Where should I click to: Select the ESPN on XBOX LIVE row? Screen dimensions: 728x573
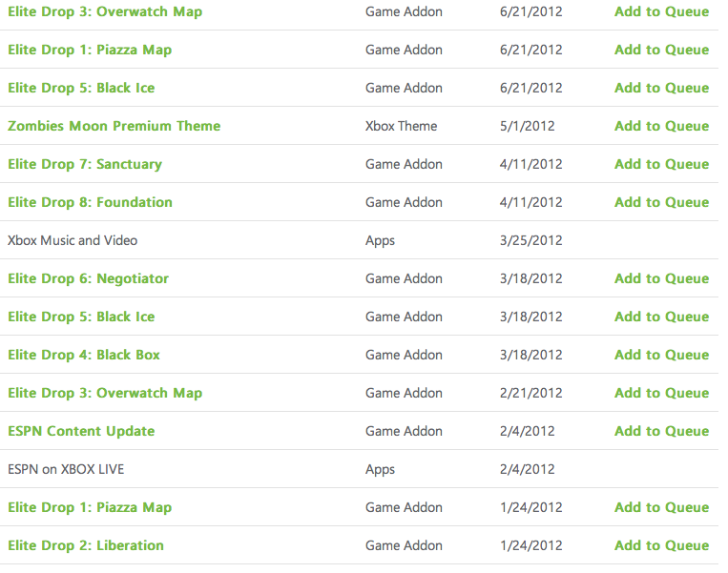click(x=360, y=469)
